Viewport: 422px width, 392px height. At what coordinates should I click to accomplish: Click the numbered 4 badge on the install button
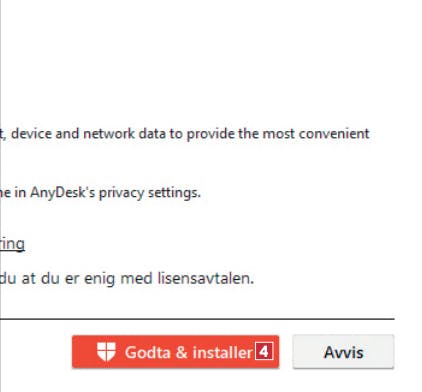coord(264,351)
